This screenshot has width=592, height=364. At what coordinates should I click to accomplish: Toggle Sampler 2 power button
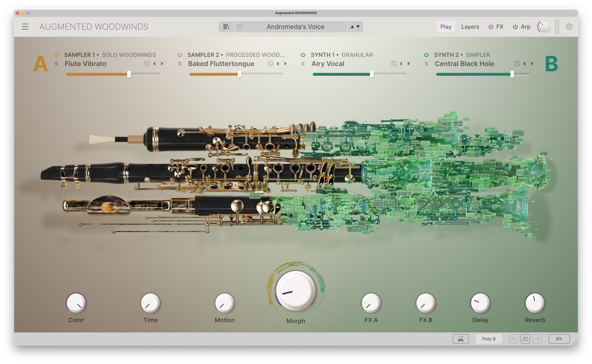click(x=180, y=55)
